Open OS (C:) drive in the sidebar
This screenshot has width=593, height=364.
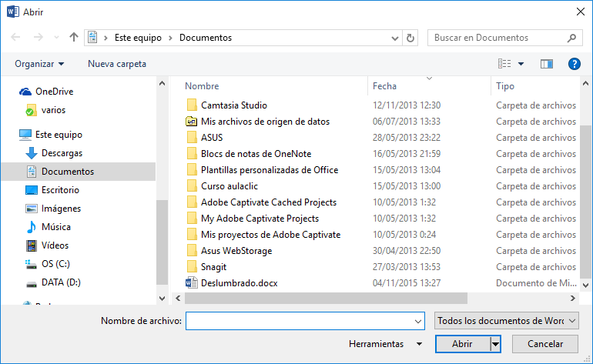(x=48, y=264)
